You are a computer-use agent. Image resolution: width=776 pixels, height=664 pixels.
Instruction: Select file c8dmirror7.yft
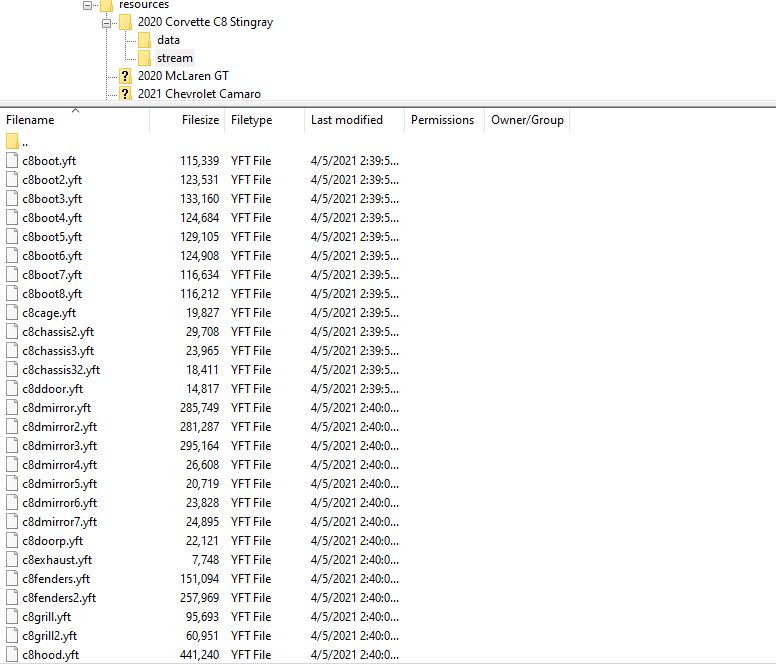(x=59, y=522)
